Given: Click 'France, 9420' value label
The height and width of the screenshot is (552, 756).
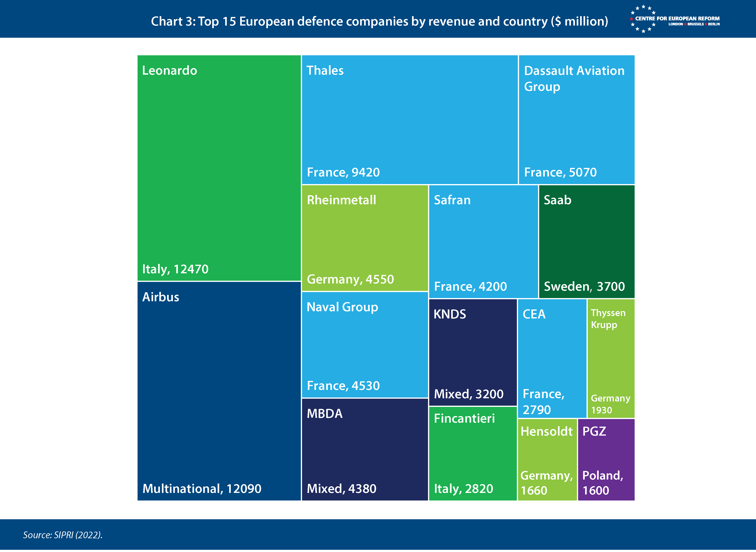Looking at the screenshot, I should [x=343, y=172].
